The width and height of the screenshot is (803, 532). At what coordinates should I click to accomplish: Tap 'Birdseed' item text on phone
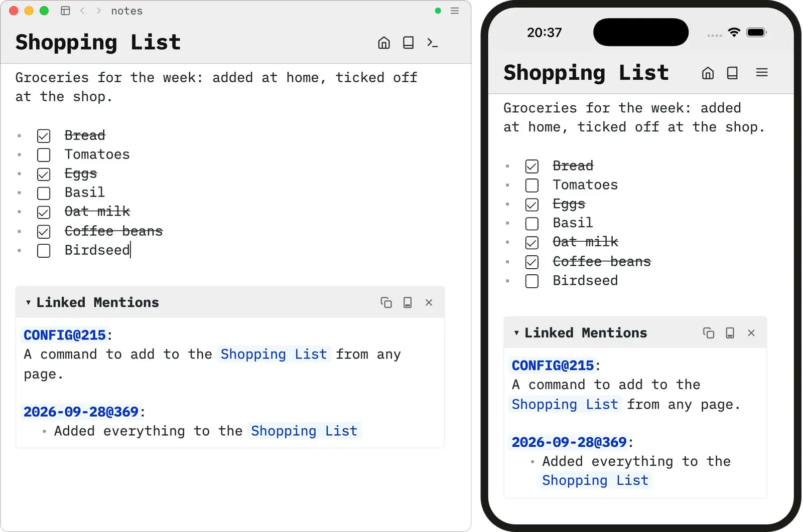(586, 280)
